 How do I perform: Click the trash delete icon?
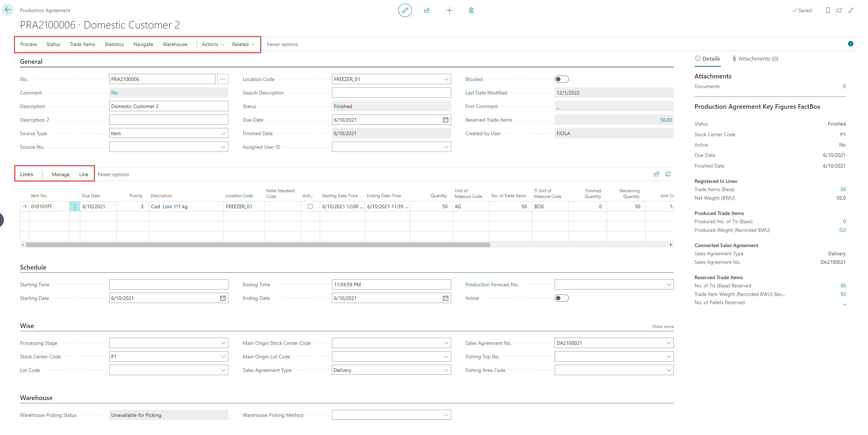(x=471, y=10)
